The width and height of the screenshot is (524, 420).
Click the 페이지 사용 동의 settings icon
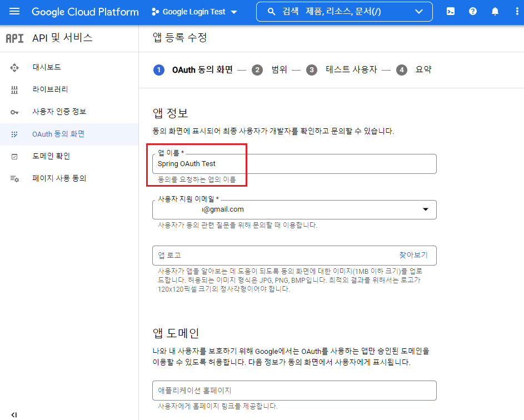14,179
